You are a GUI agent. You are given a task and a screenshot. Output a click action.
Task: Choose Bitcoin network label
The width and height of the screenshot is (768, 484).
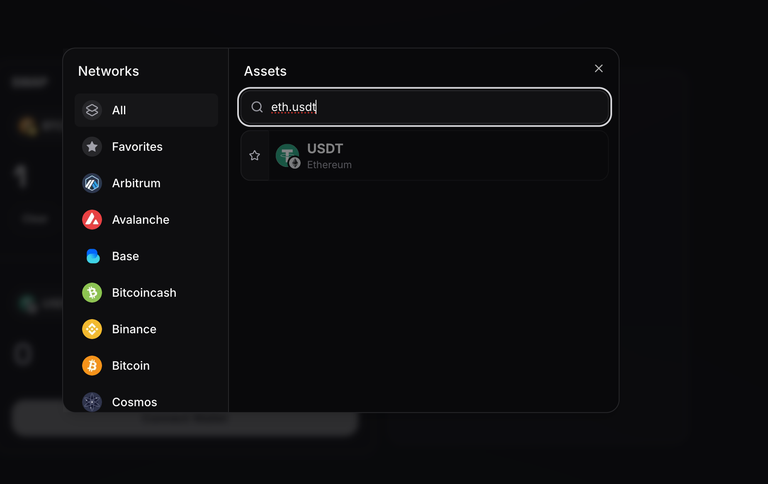131,365
